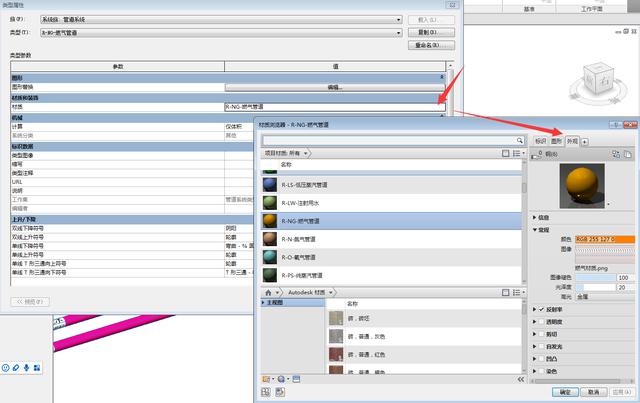Switch to the 图形 tab
The image size is (640, 403).
[x=556, y=141]
